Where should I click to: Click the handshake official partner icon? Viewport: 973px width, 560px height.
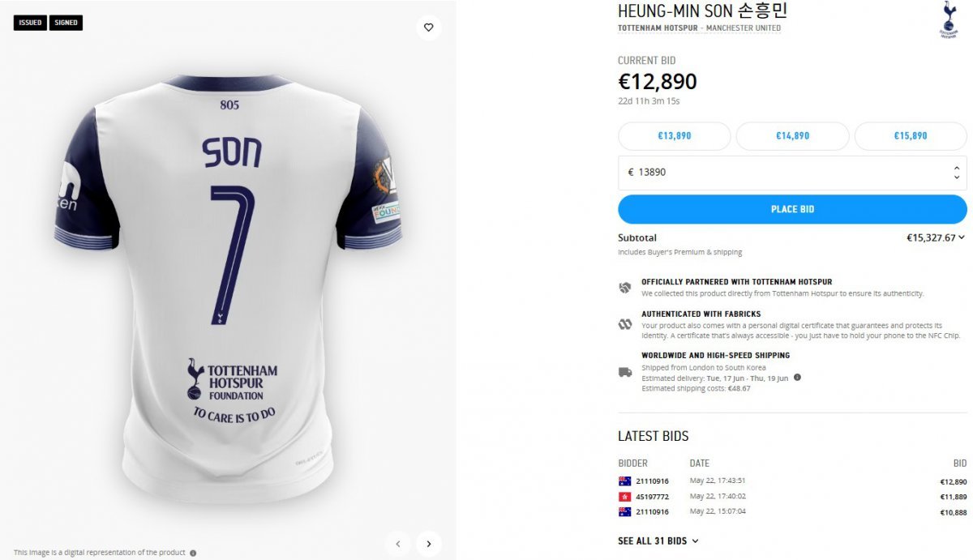click(625, 288)
